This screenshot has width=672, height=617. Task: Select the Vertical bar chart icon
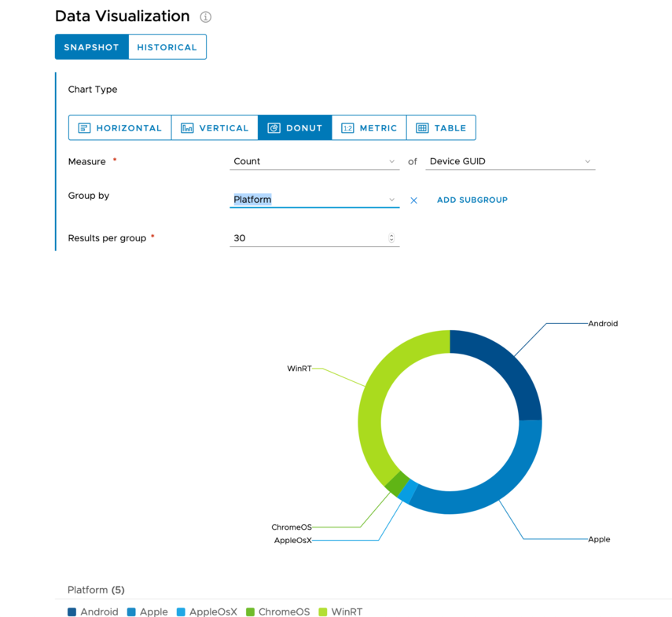tap(187, 128)
